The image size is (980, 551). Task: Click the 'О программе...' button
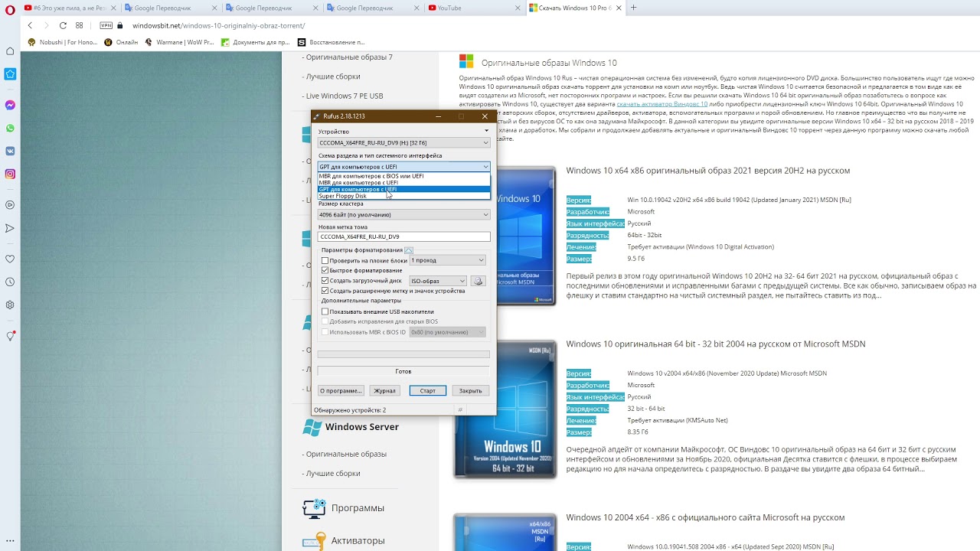[x=341, y=390]
